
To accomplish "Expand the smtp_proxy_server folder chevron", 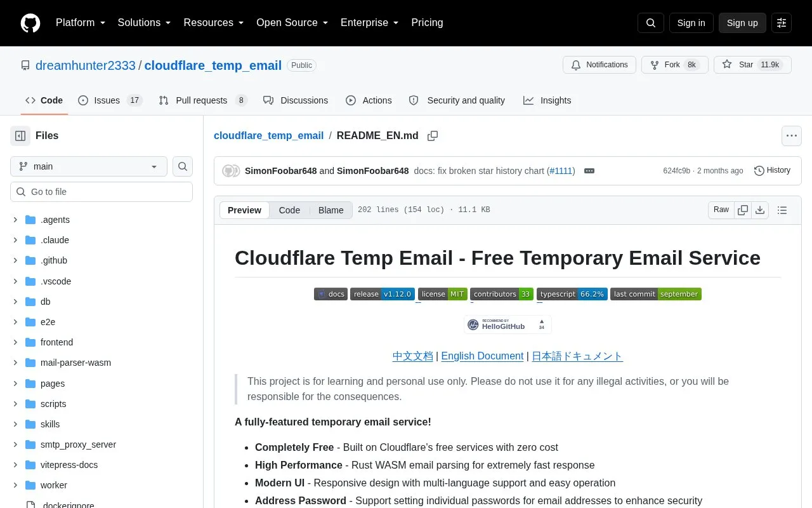I will pos(15,444).
